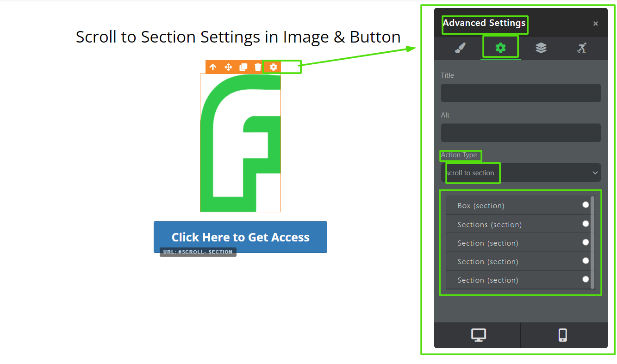
Task: Choose the last Section (section) radio
Action: tap(586, 279)
